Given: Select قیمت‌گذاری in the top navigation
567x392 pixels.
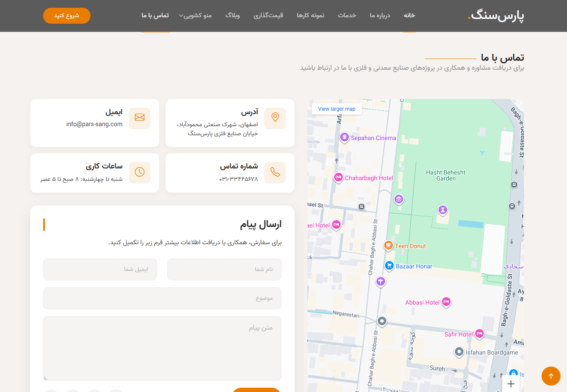Looking at the screenshot, I should (269, 15).
